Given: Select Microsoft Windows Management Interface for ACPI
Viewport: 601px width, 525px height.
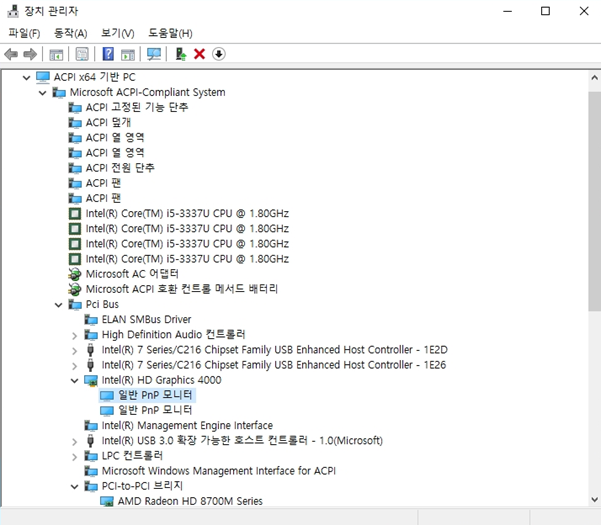Looking at the screenshot, I should tap(219, 471).
